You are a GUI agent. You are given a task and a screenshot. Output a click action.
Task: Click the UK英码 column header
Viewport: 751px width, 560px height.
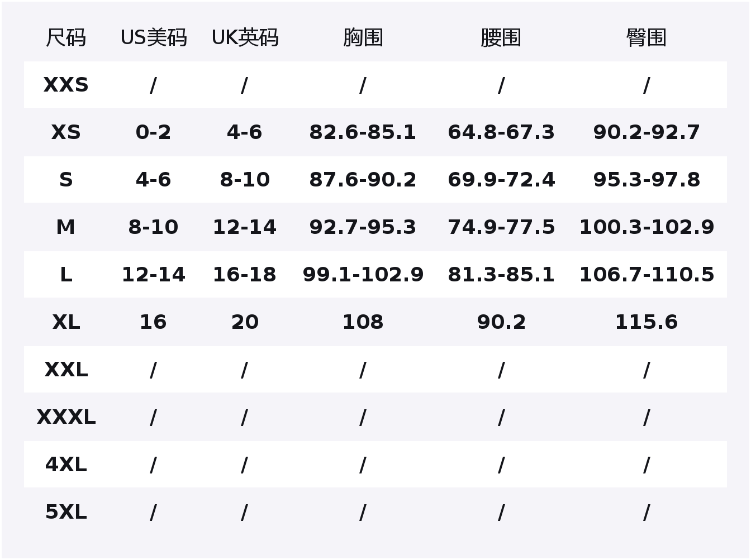coord(245,38)
